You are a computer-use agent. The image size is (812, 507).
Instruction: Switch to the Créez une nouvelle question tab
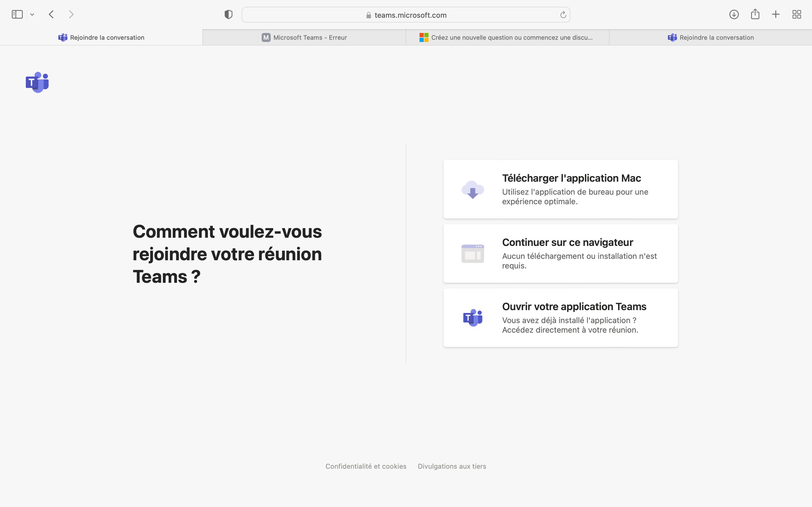(x=507, y=37)
